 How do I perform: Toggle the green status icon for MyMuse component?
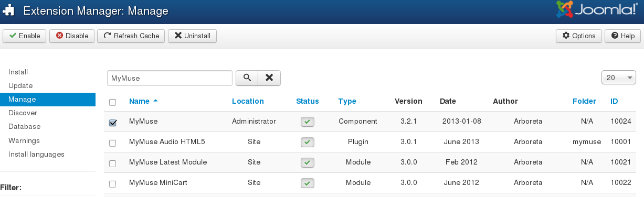coord(308,122)
